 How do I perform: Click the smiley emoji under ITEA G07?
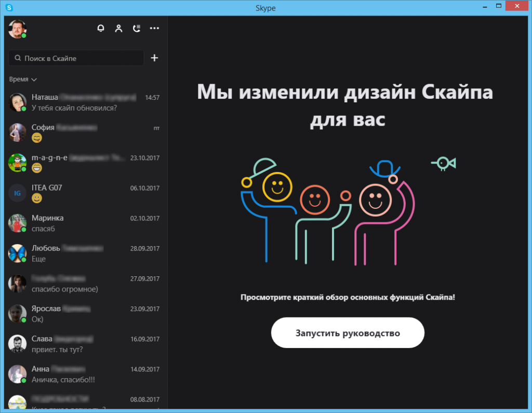(x=37, y=198)
